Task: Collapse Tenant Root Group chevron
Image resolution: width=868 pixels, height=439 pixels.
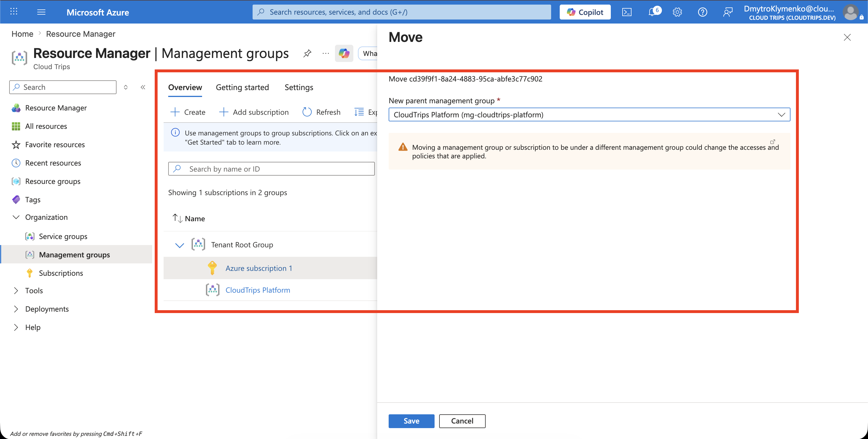Action: tap(180, 245)
